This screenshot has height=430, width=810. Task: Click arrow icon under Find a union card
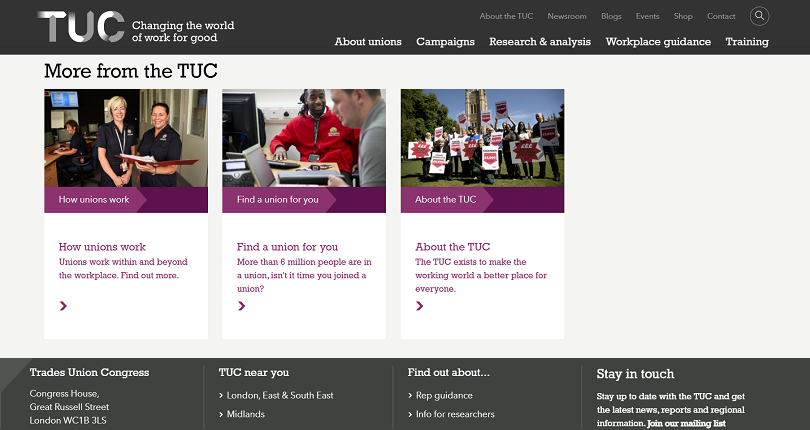coord(241,306)
